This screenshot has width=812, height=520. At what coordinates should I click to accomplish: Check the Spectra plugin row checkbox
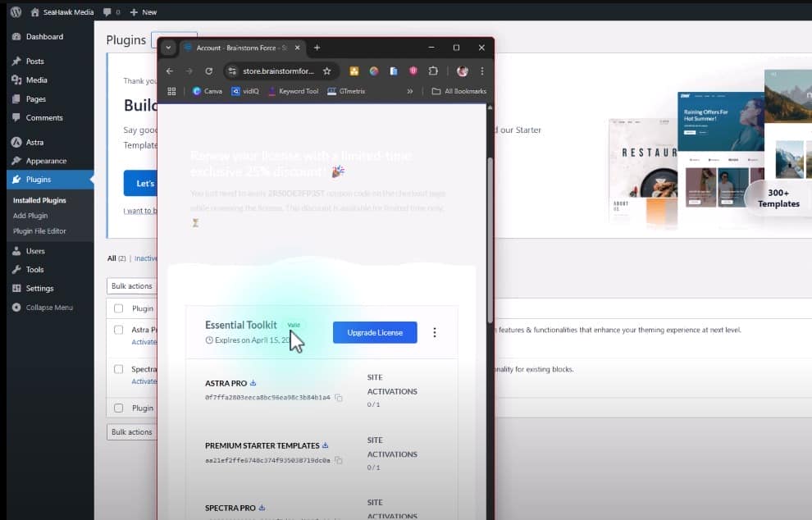(119, 369)
